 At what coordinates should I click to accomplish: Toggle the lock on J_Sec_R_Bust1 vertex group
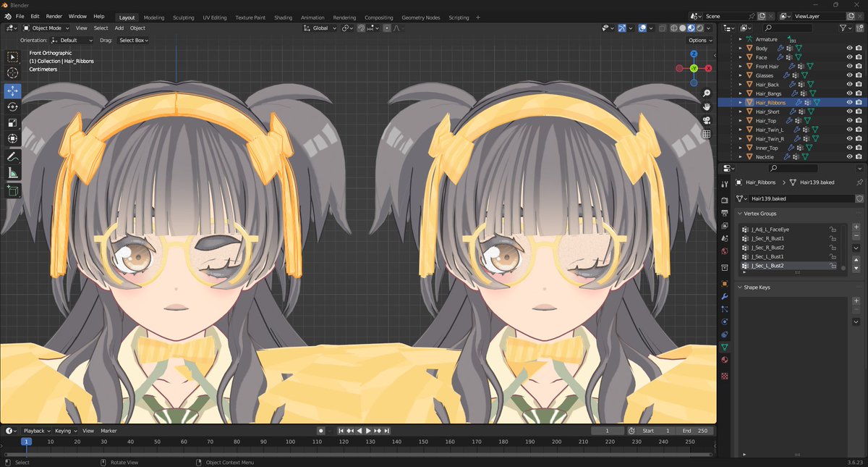click(833, 238)
